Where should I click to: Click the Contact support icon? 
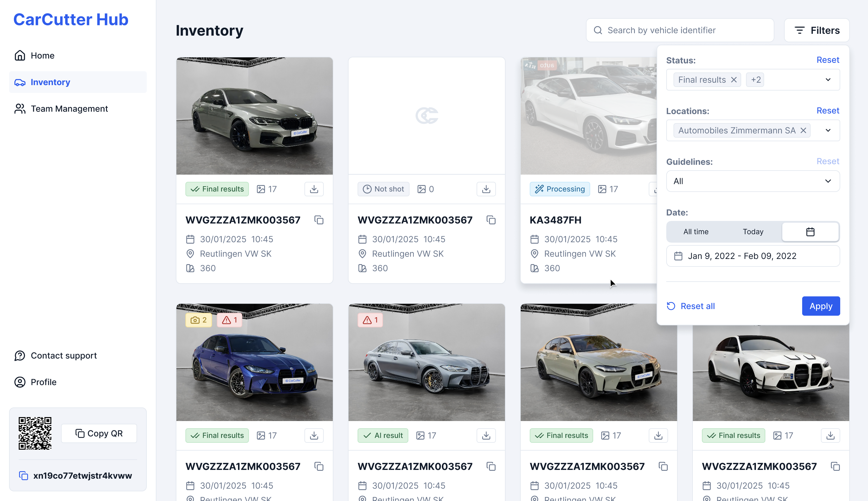20,356
